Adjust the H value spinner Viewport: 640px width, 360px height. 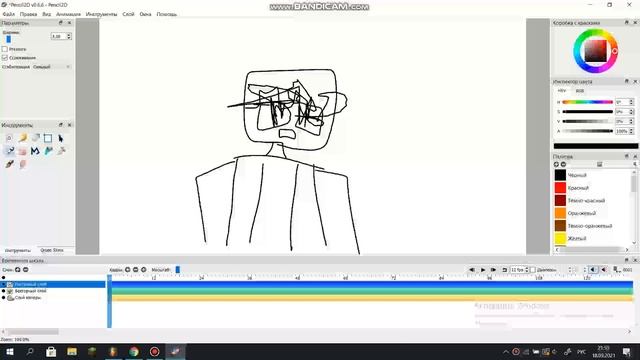[x=631, y=102]
